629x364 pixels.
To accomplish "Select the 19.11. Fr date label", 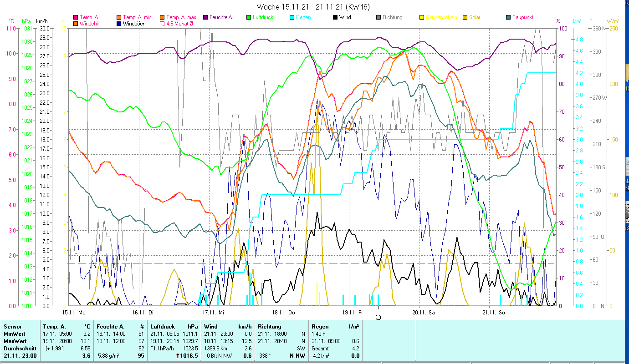I will [x=353, y=312].
